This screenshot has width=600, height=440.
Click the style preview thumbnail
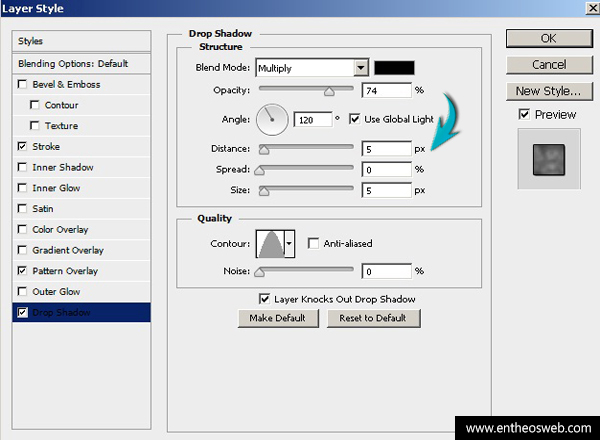pos(546,158)
